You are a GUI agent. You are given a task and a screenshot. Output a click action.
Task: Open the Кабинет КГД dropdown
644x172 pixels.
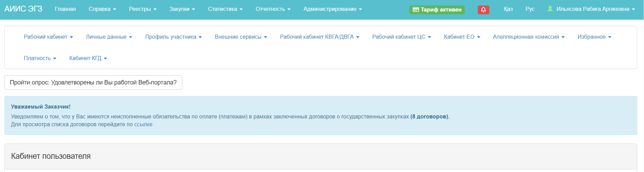click(x=88, y=58)
